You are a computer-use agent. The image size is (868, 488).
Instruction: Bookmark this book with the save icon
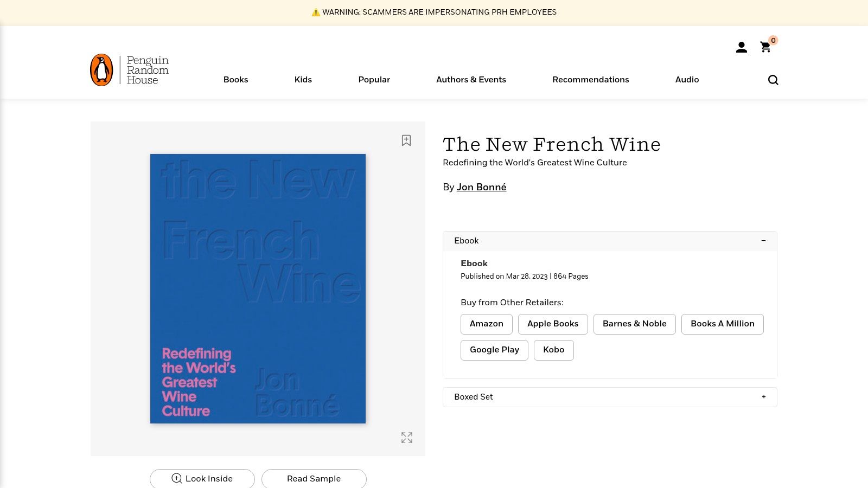[406, 140]
